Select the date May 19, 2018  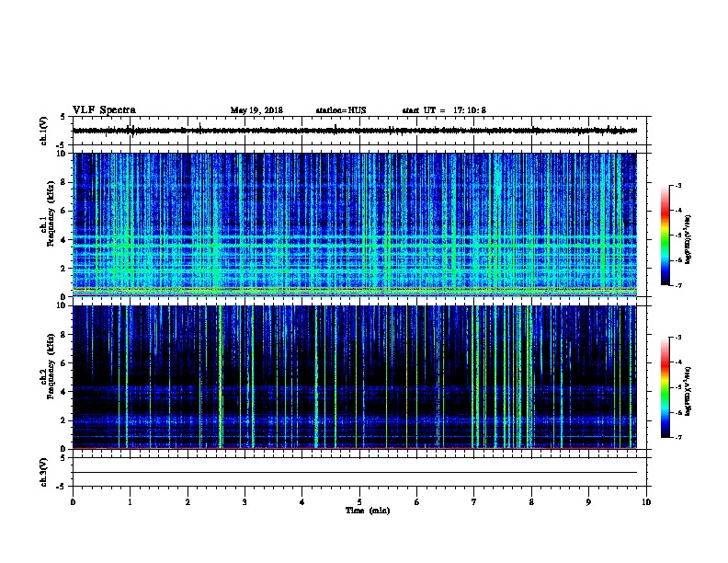pos(256,110)
